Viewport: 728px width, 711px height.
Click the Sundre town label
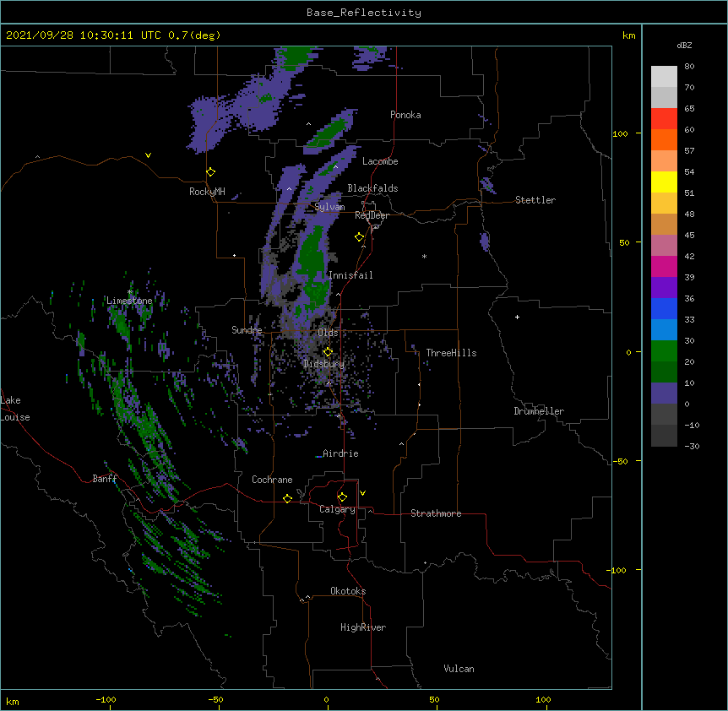(247, 330)
